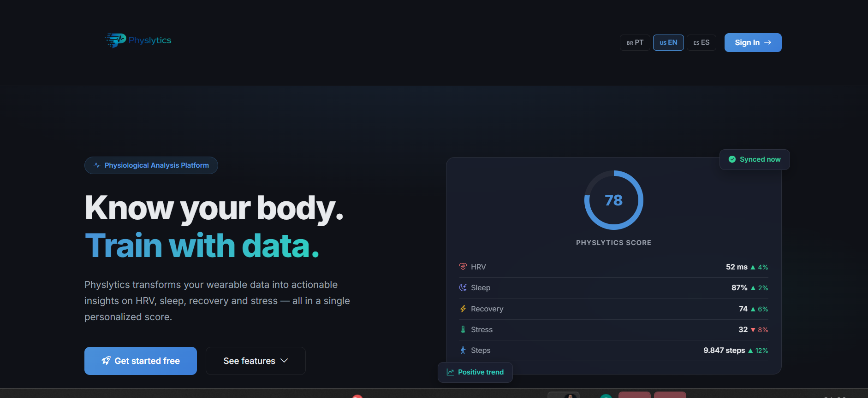
Task: Click the rocket icon on Get started
Action: tap(106, 361)
